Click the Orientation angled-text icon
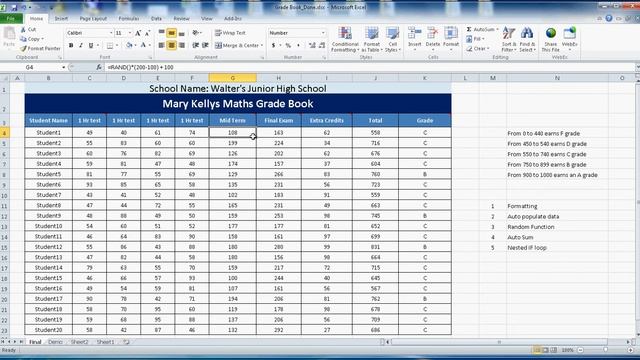Screen dimensions: 640x360 [196, 33]
